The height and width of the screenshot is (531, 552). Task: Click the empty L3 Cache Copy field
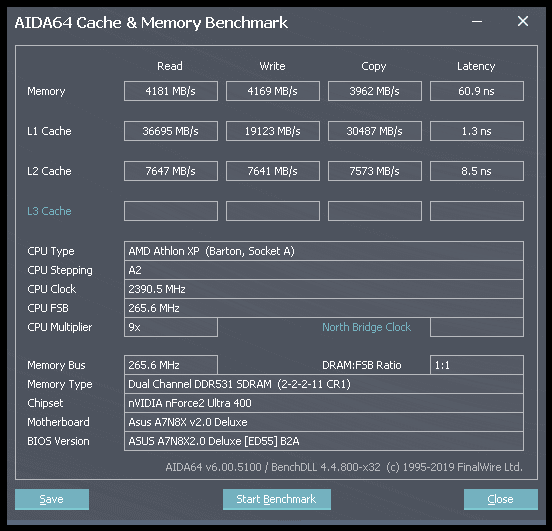coord(375,211)
